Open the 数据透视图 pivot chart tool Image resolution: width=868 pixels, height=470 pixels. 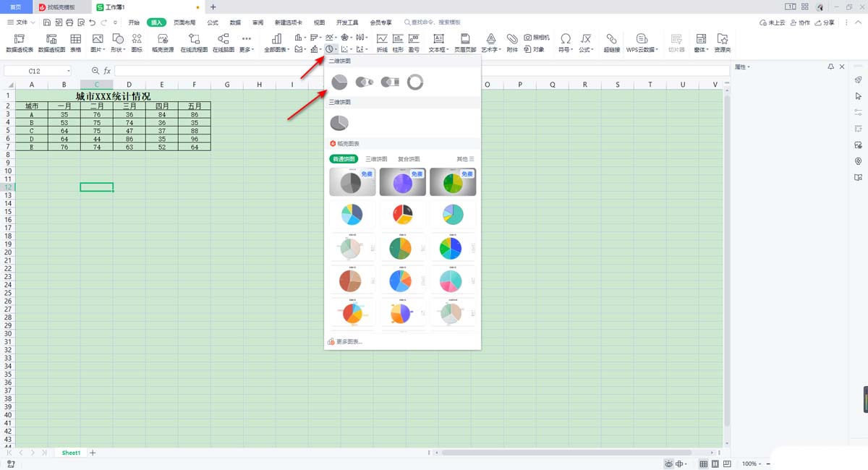click(51, 43)
